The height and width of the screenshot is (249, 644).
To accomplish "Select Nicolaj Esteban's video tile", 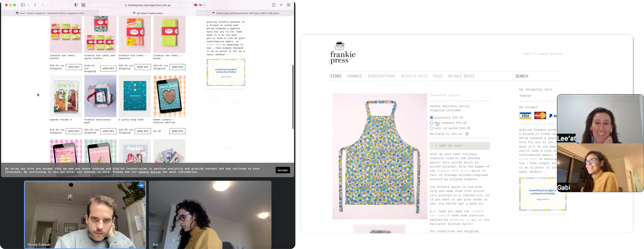I will click(x=85, y=215).
